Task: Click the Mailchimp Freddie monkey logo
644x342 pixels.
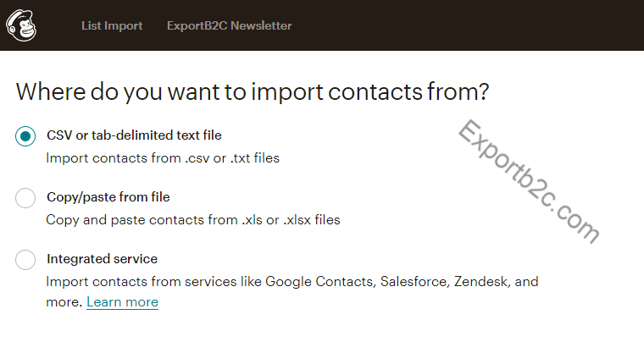Action: tap(21, 25)
